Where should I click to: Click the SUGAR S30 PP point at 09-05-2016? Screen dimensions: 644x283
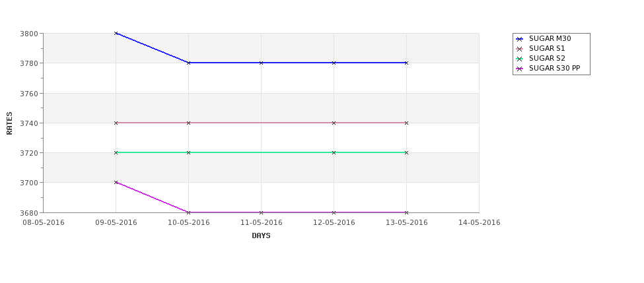(x=116, y=183)
